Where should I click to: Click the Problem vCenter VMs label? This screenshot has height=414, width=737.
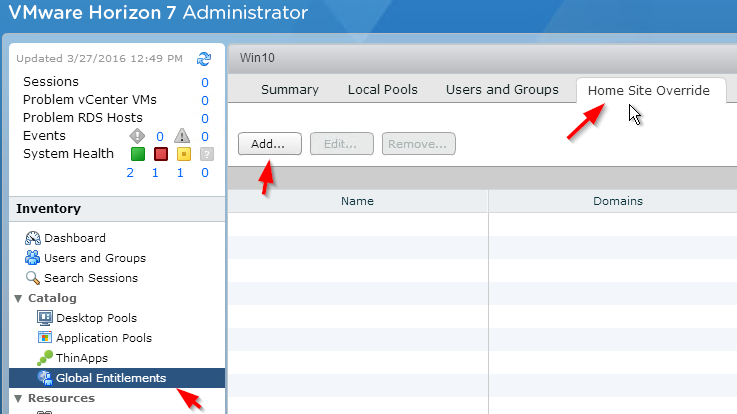90,100
